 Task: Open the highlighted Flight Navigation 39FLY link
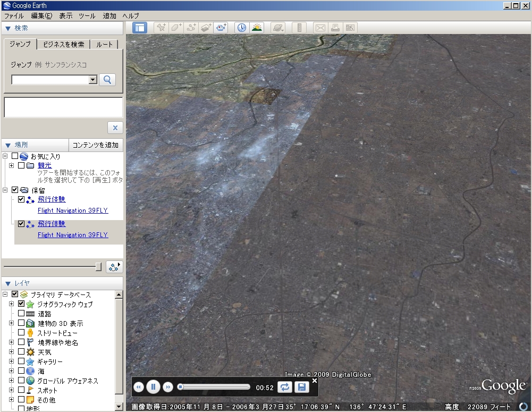(73, 235)
